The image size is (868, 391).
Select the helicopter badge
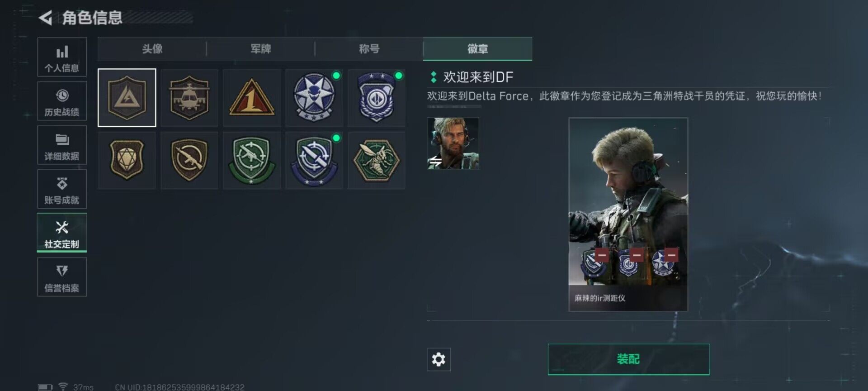click(x=189, y=98)
